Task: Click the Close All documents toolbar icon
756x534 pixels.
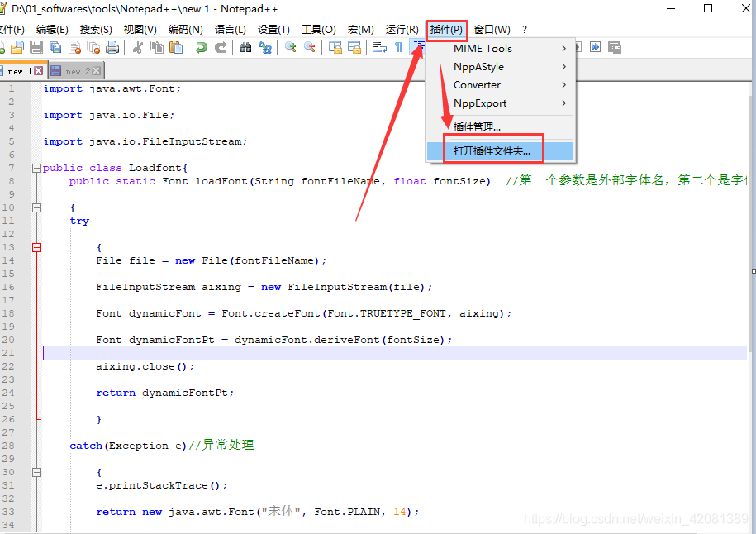Action: tap(93, 47)
